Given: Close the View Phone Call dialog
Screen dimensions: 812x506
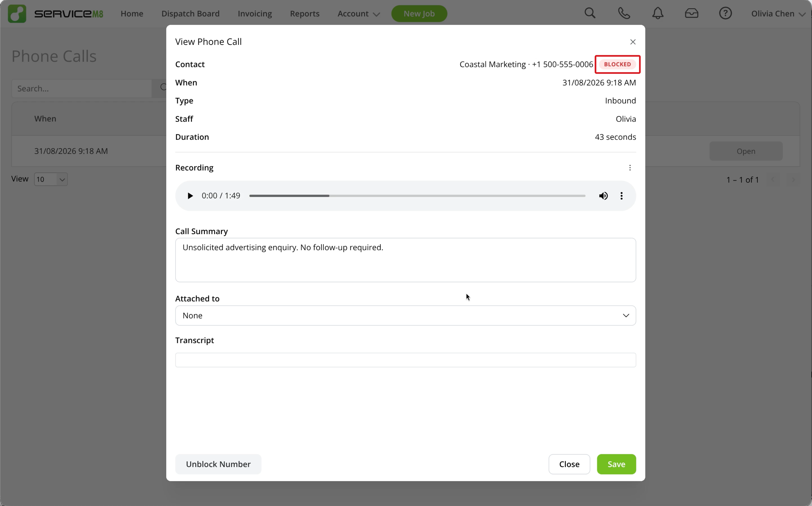Looking at the screenshot, I should [x=633, y=42].
